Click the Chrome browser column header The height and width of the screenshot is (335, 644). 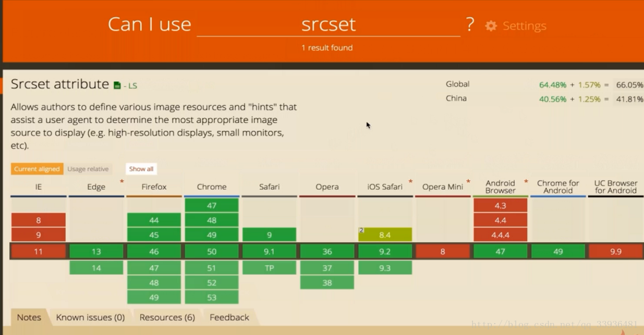(212, 187)
